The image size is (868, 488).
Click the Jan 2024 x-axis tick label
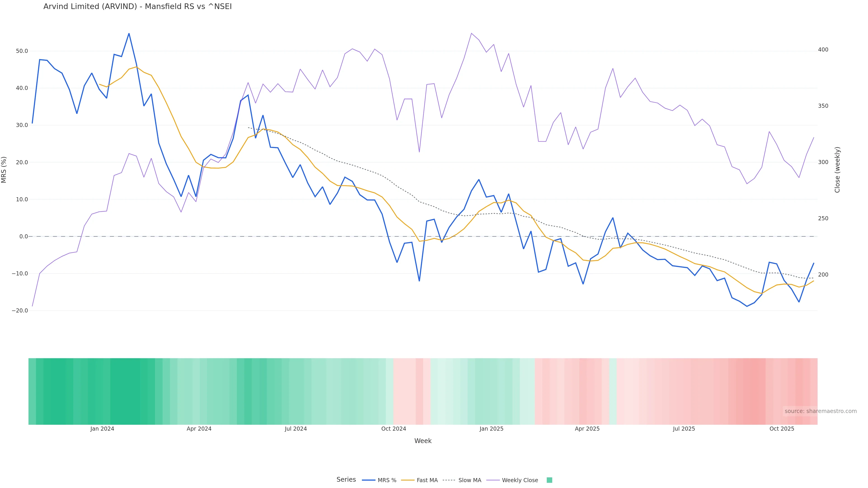[x=102, y=429]
